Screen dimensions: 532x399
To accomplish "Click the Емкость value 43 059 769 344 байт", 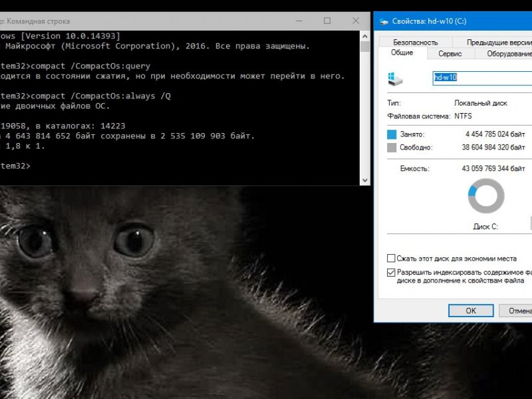I will click(x=493, y=168).
